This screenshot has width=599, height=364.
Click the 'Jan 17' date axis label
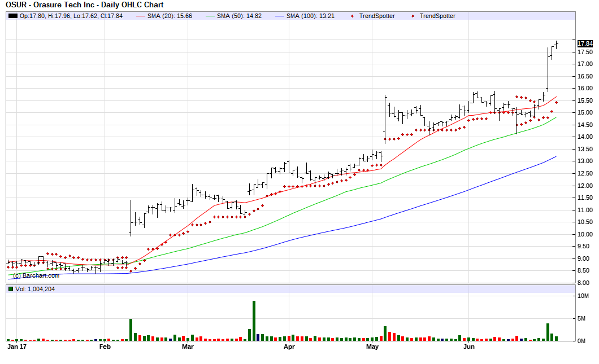[x=17, y=347]
